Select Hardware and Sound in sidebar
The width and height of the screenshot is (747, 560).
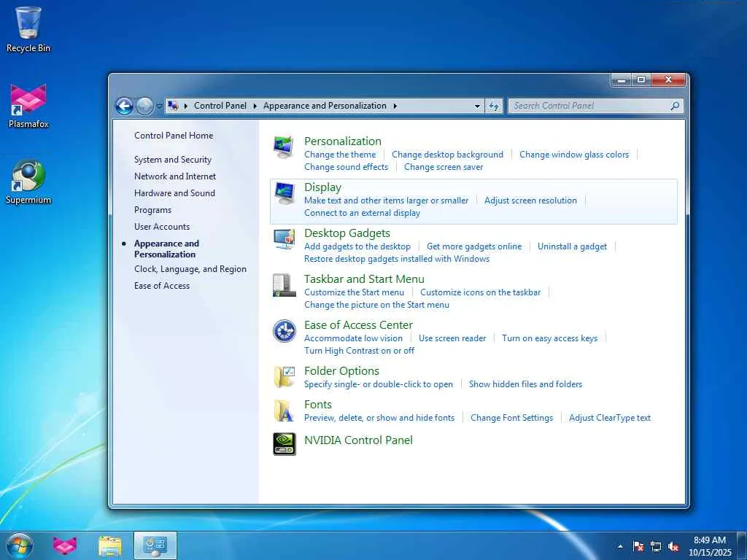pyautogui.click(x=174, y=193)
